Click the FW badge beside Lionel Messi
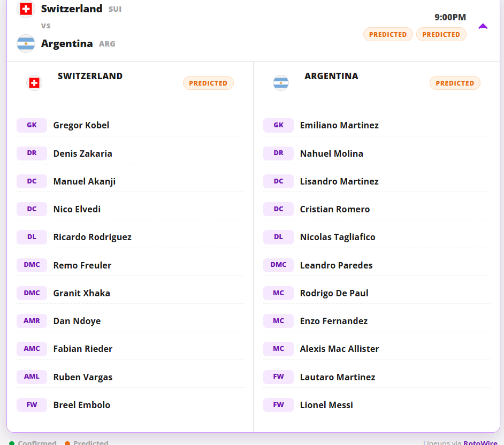This screenshot has height=445, width=504. [x=278, y=405]
